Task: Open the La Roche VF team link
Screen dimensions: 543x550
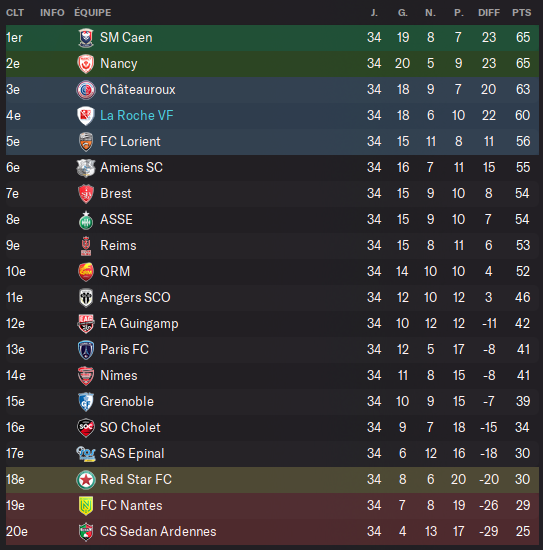Action: (136, 115)
